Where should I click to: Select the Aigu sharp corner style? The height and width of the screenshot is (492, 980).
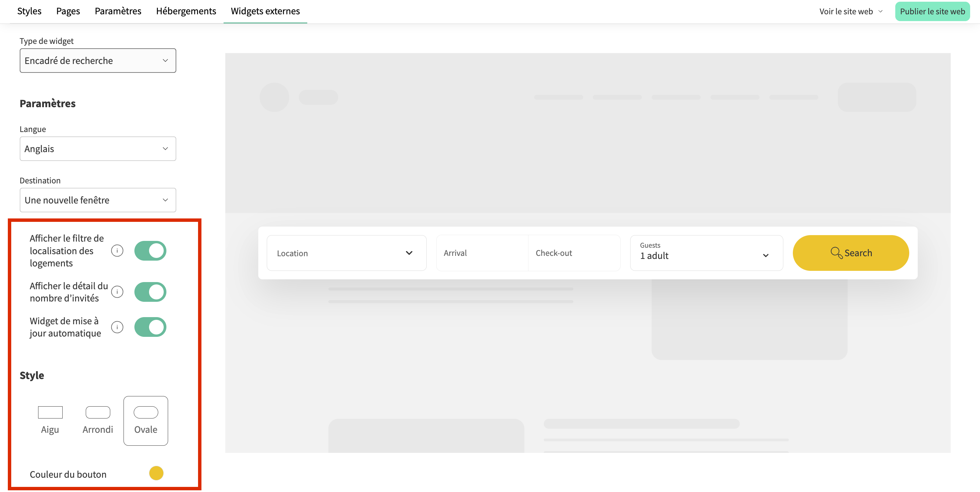pyautogui.click(x=50, y=420)
